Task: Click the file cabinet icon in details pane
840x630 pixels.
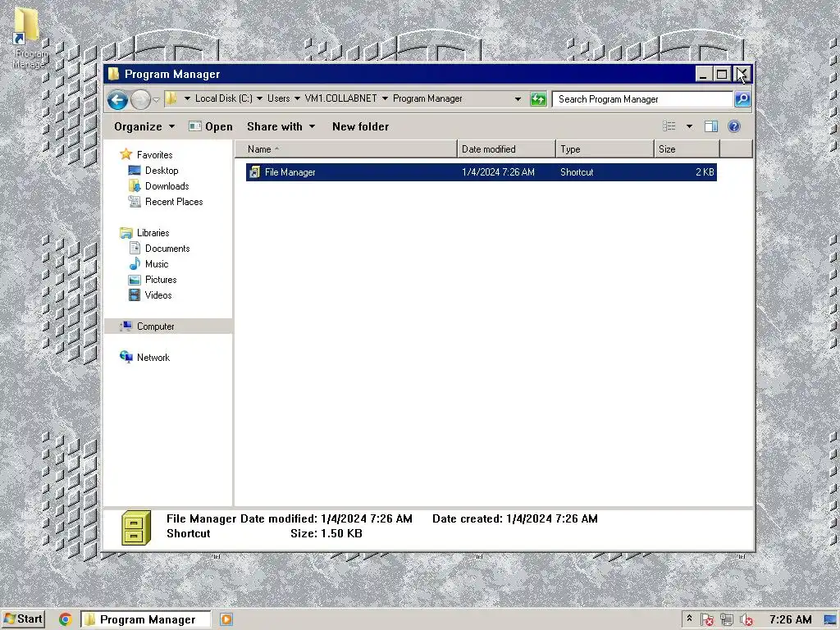Action: pyautogui.click(x=136, y=527)
